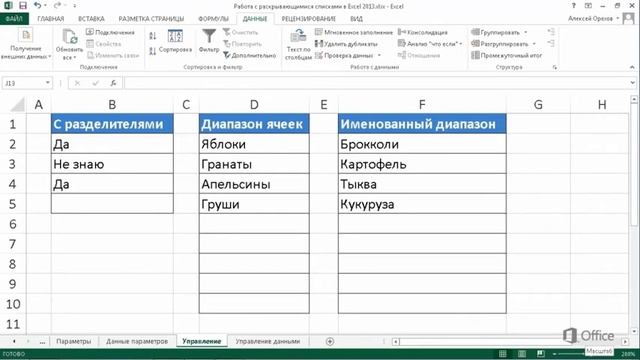This screenshot has width=640, height=360.
Task: Click the horizontal scrollbar track
Action: [x=510, y=342]
